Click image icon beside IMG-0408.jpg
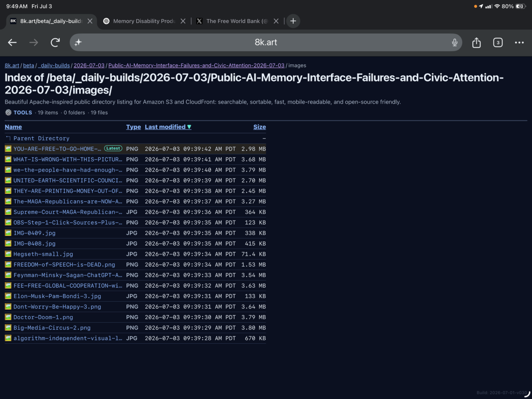 [8, 243]
